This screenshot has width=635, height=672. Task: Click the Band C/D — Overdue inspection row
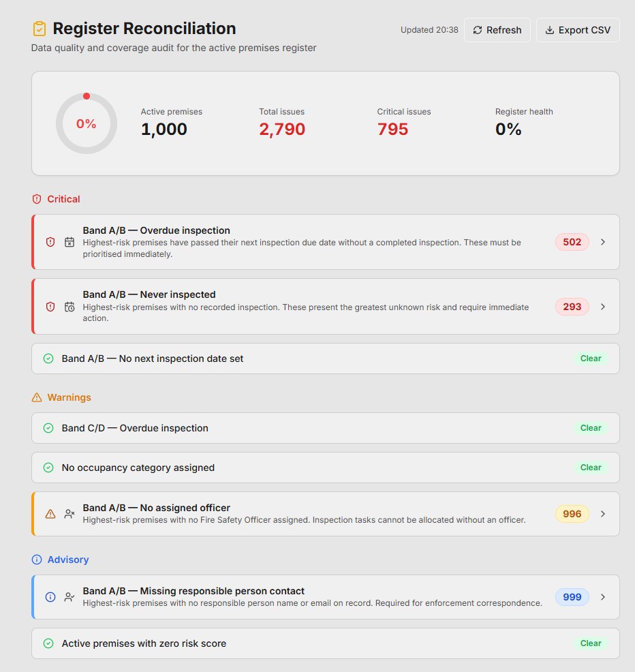(326, 428)
